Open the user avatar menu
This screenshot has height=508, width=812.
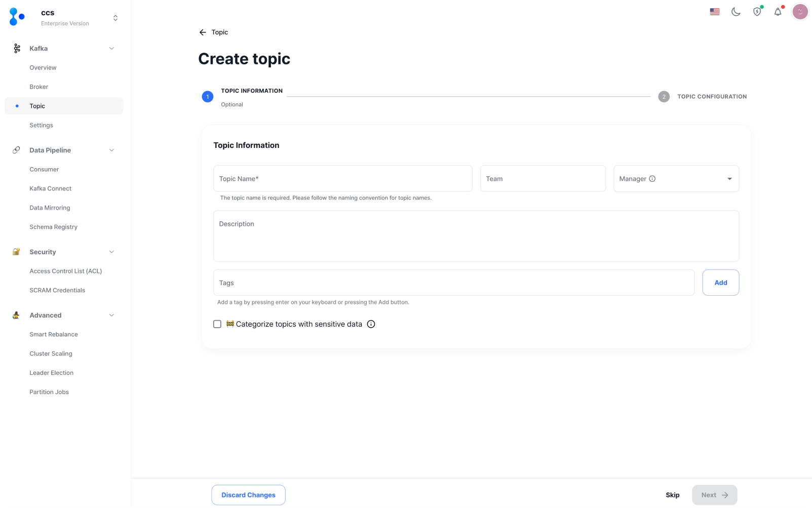pyautogui.click(x=800, y=11)
